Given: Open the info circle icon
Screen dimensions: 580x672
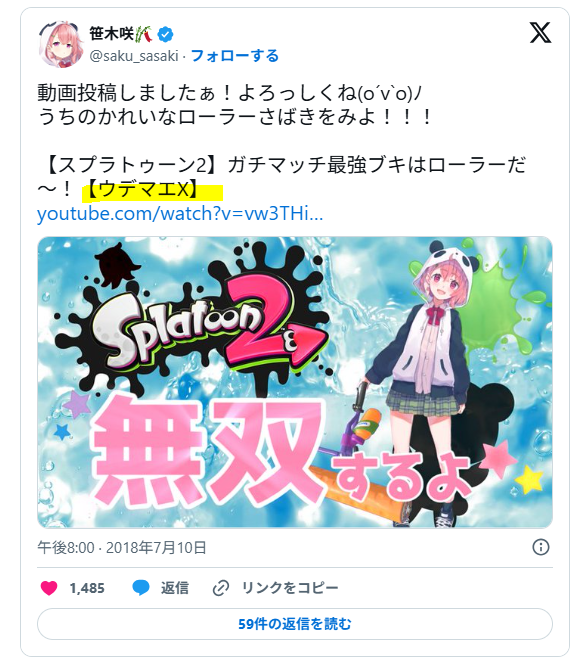Looking at the screenshot, I should [541, 547].
